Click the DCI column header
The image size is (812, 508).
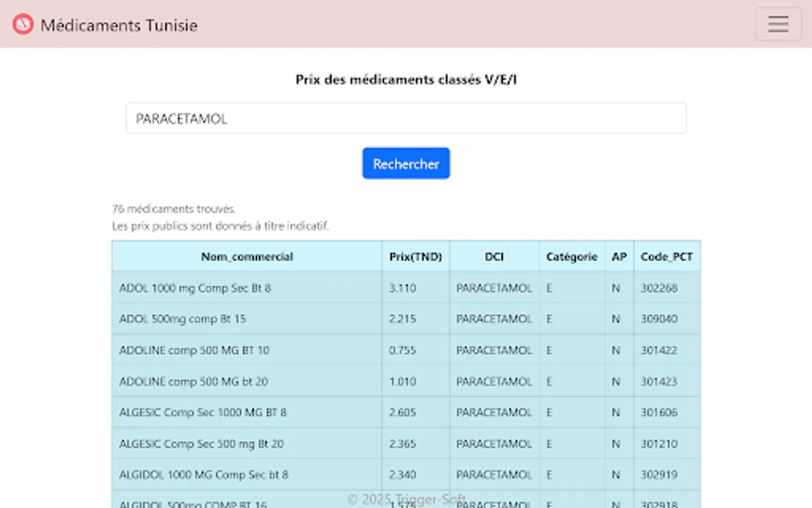(495, 256)
